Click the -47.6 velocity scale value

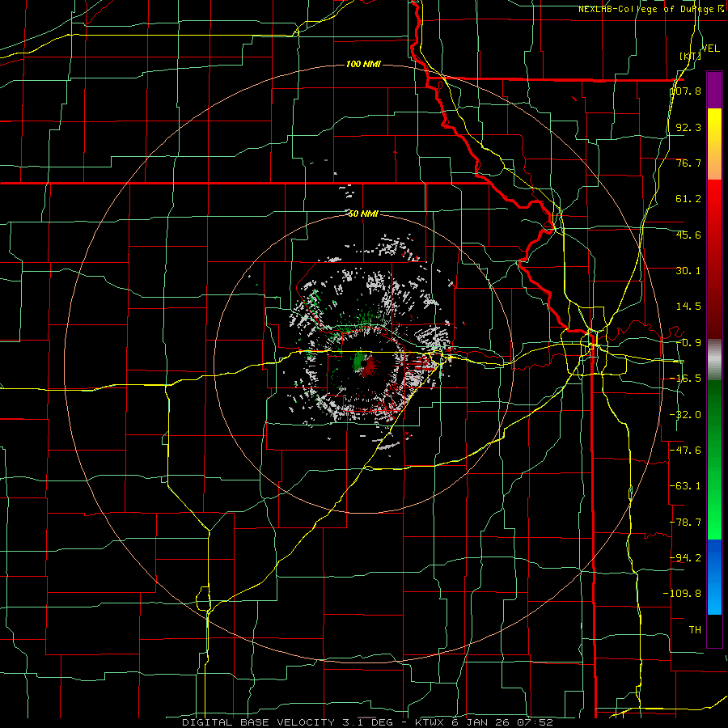click(686, 451)
